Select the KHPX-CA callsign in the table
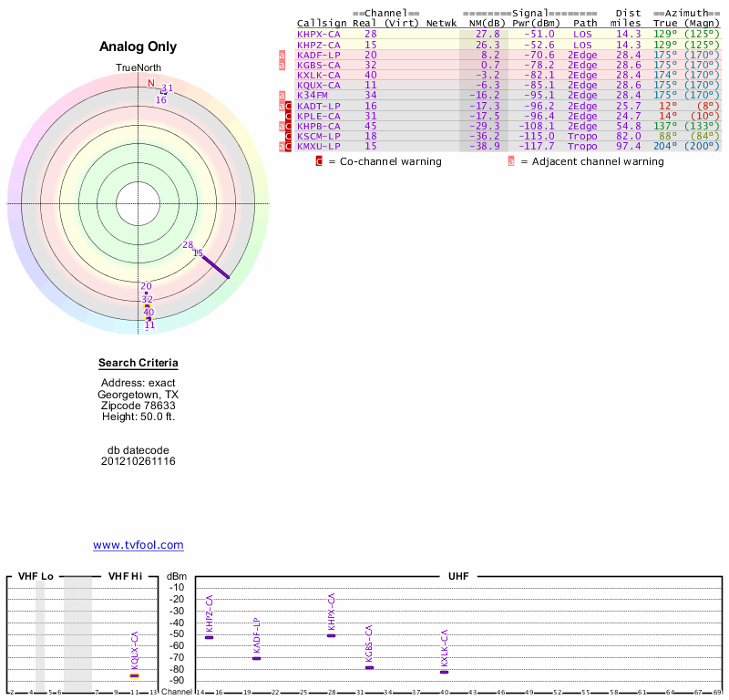Viewport: 729px width, 700px height. pyautogui.click(x=318, y=34)
